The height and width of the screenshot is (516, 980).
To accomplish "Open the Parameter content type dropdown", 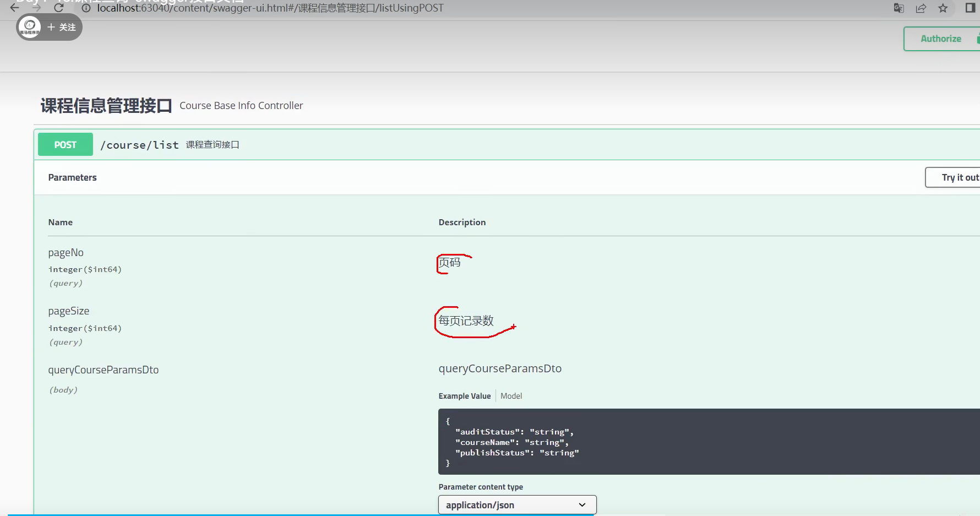I will click(x=518, y=505).
